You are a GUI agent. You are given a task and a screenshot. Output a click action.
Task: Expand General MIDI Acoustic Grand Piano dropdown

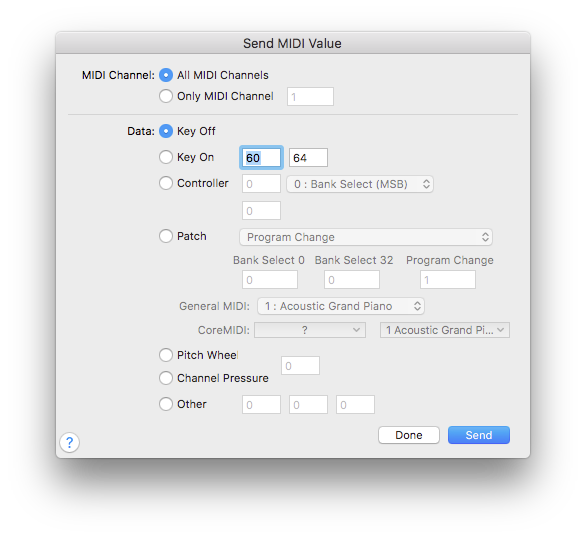point(341,306)
